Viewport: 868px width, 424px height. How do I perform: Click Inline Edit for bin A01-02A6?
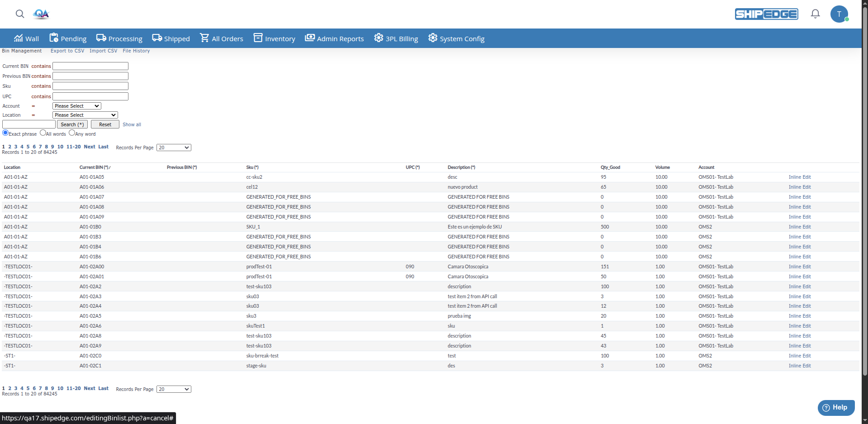tap(800, 326)
